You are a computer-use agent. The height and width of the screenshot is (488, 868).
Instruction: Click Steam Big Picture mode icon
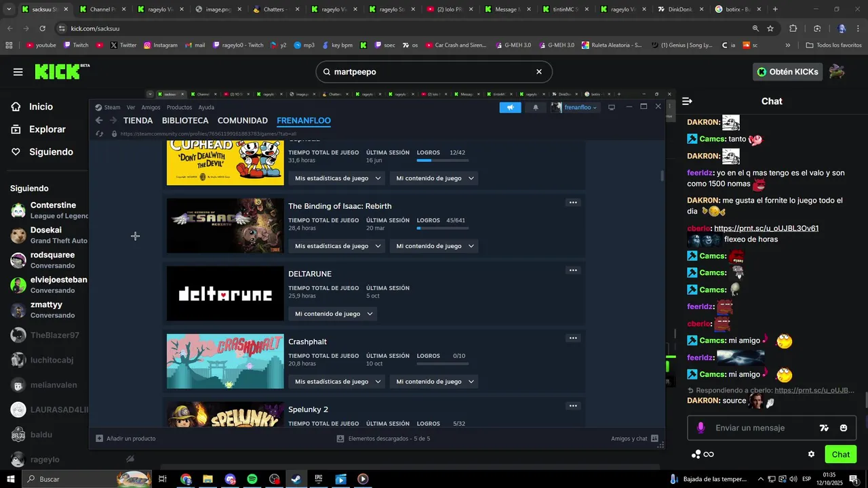click(x=611, y=107)
